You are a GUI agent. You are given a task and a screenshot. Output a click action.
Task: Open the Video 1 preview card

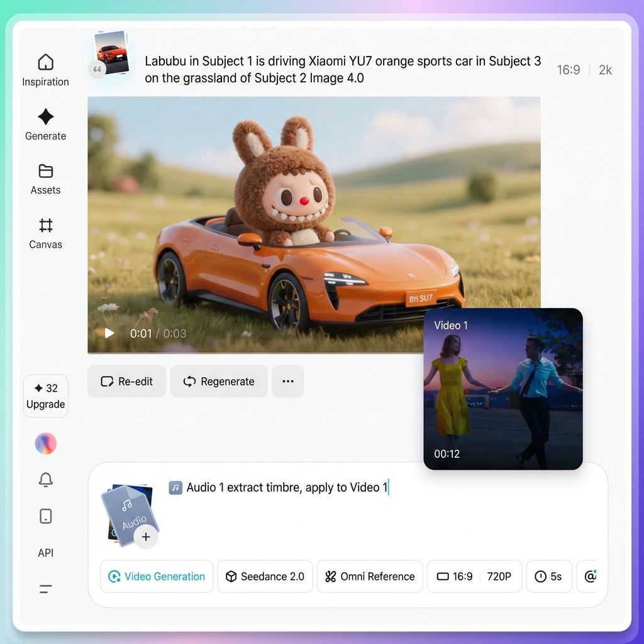[x=503, y=389]
